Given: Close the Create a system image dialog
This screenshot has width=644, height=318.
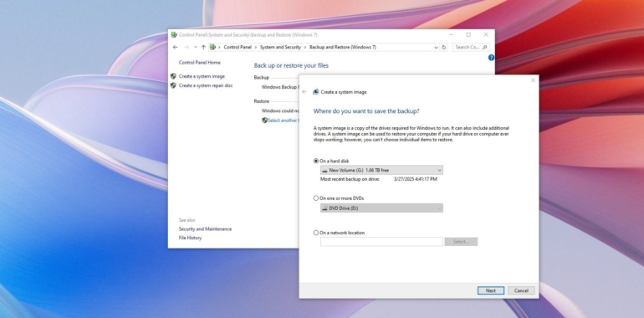Looking at the screenshot, I should (x=533, y=80).
